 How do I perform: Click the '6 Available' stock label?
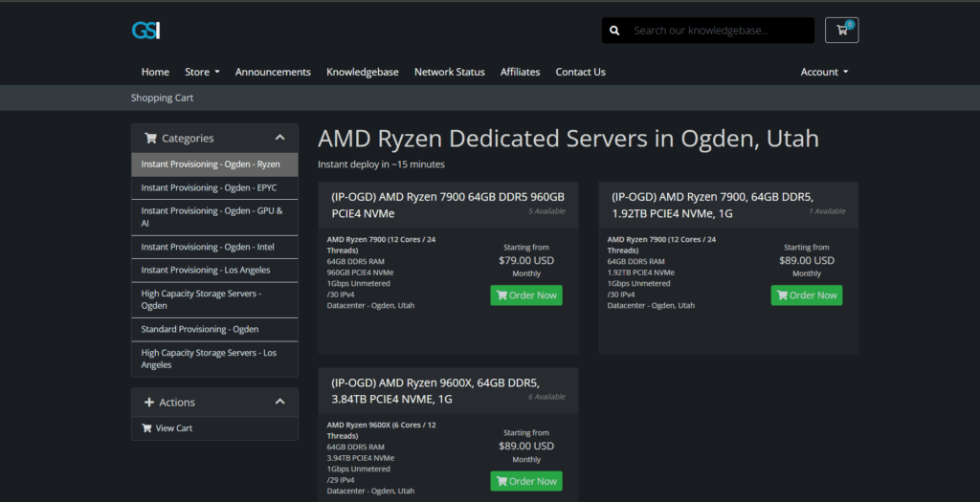(546, 397)
